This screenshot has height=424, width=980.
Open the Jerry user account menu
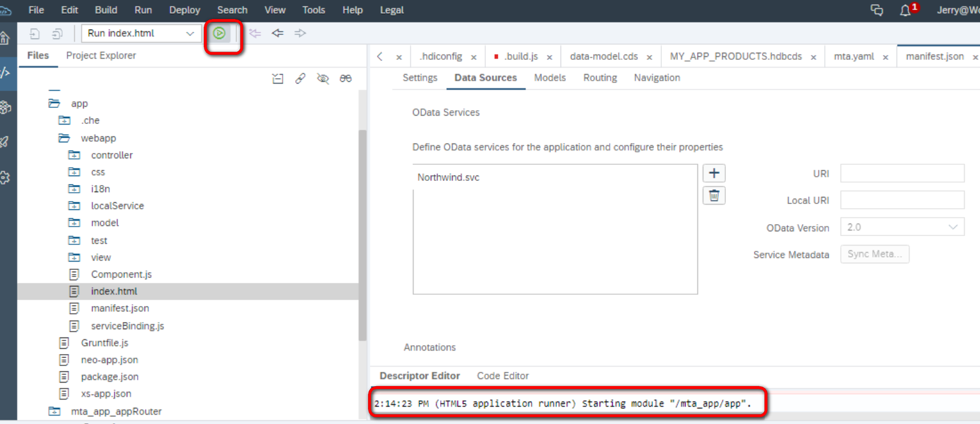pyautogui.click(x=958, y=10)
